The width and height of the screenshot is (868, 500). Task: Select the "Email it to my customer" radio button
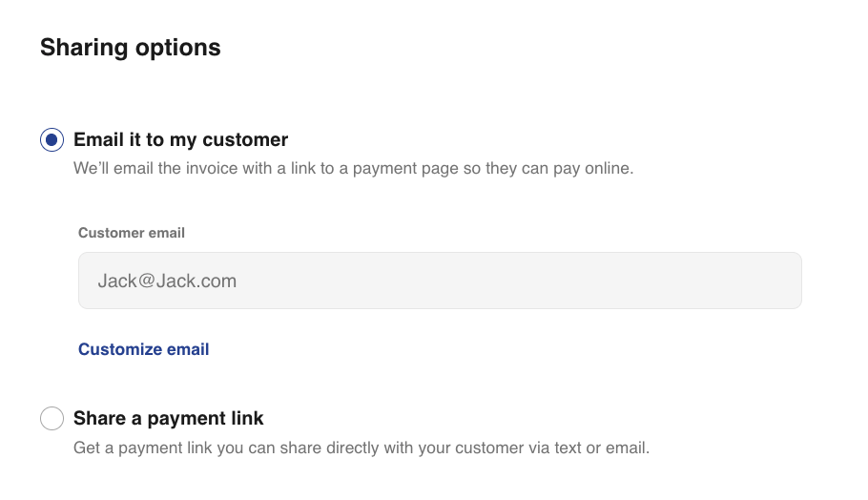click(x=52, y=140)
